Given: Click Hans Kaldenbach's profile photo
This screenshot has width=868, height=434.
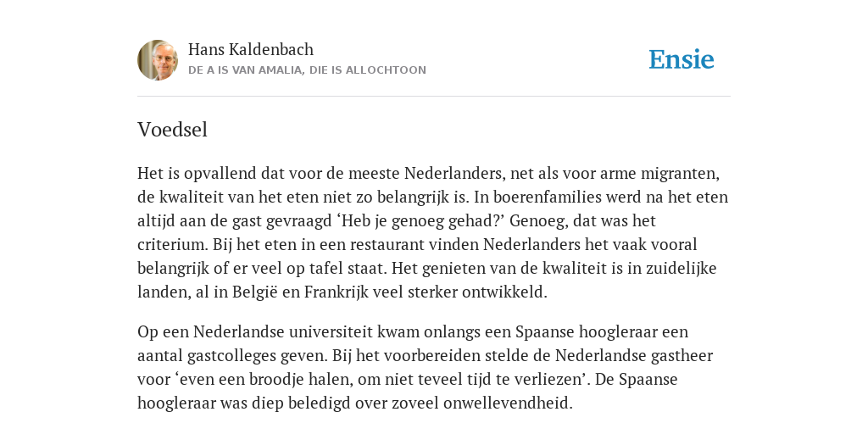Looking at the screenshot, I should pos(158,60).
